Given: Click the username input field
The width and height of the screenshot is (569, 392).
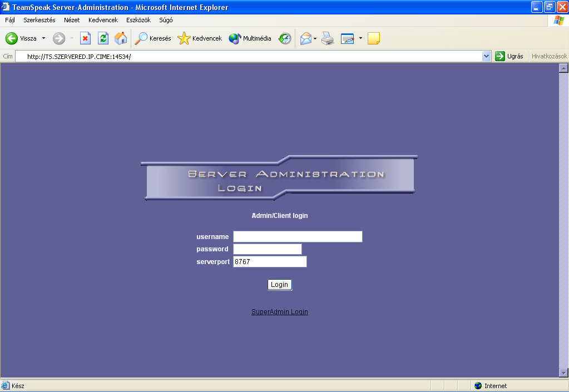Looking at the screenshot, I should tap(298, 237).
